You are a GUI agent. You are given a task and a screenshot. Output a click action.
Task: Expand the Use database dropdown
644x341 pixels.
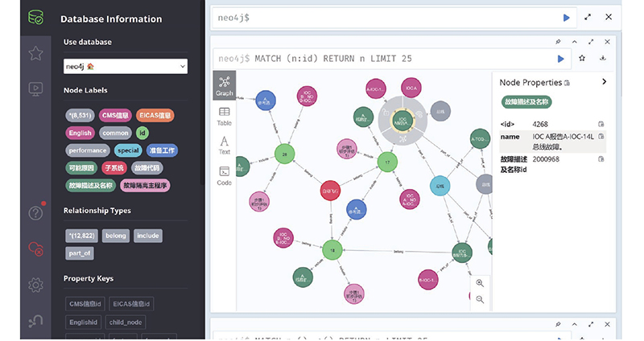click(x=126, y=67)
